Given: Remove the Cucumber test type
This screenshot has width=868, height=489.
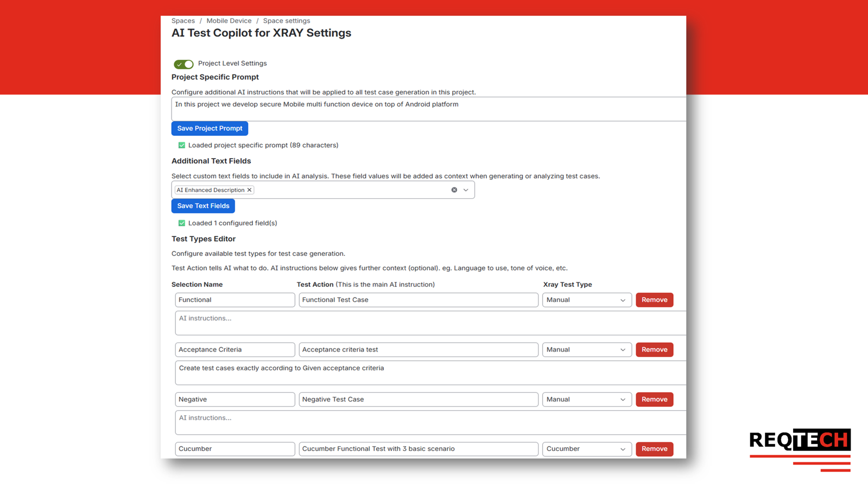Looking at the screenshot, I should point(655,449).
